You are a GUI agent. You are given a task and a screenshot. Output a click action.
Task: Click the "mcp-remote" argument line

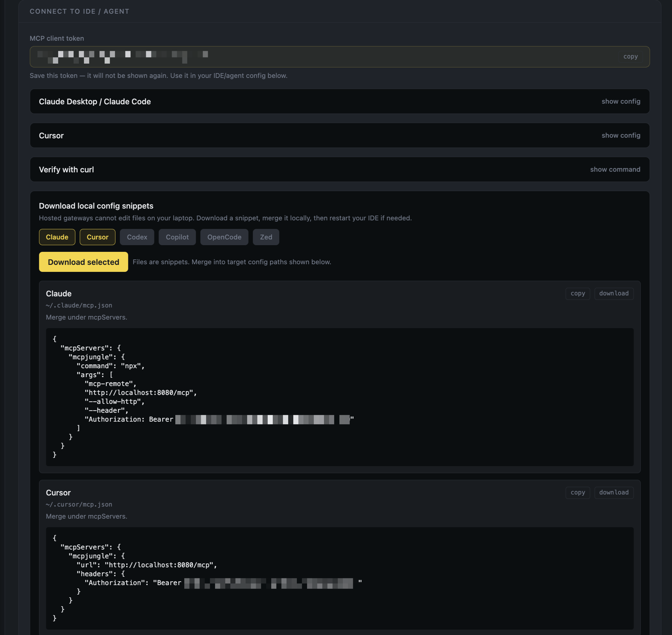point(111,383)
